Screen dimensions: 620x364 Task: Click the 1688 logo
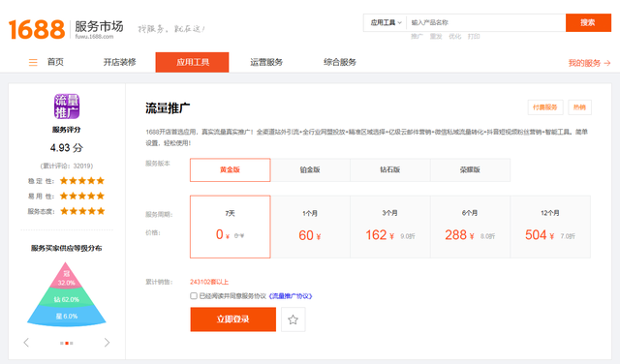[x=37, y=29]
